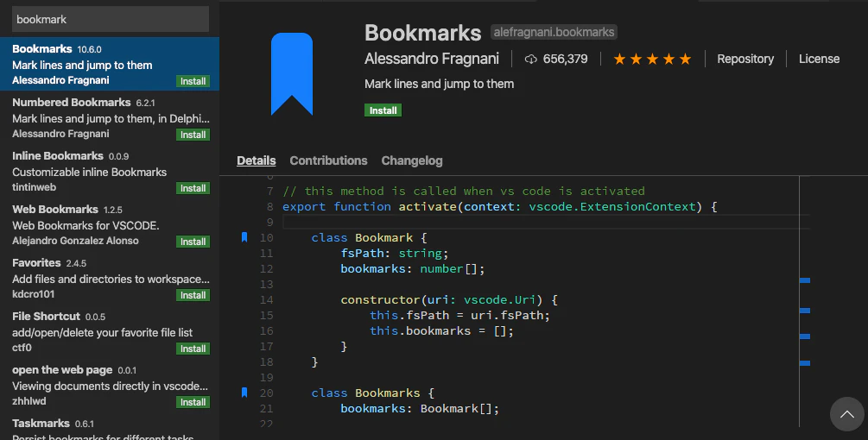Image resolution: width=868 pixels, height=440 pixels.
Task: Click the green Install button in details header
Action: 383,110
